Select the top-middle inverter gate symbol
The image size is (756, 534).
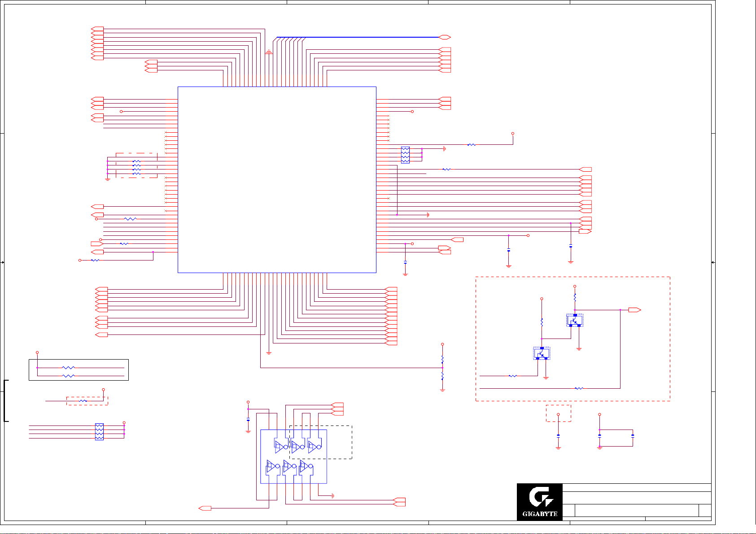[298, 446]
